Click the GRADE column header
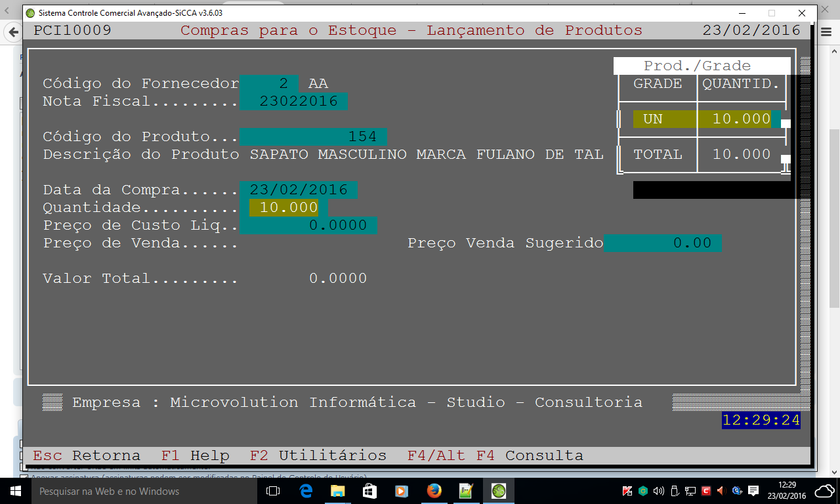 point(658,83)
